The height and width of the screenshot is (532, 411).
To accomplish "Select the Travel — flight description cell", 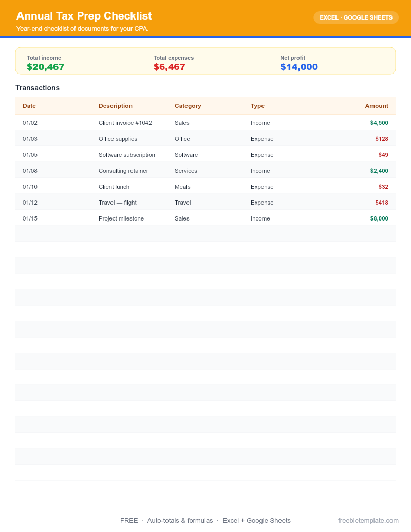I will pyautogui.click(x=117, y=203).
